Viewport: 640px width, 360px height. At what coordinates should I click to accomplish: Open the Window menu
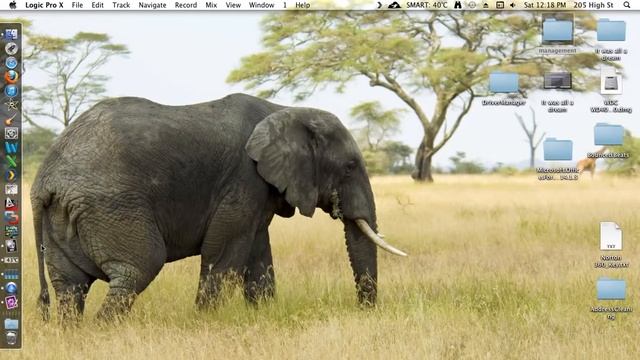(x=261, y=5)
